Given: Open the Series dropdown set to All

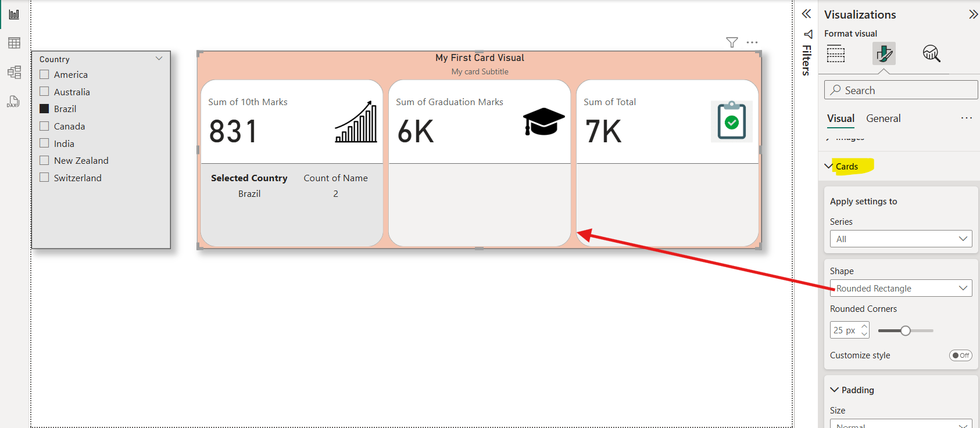Looking at the screenshot, I should 900,239.
